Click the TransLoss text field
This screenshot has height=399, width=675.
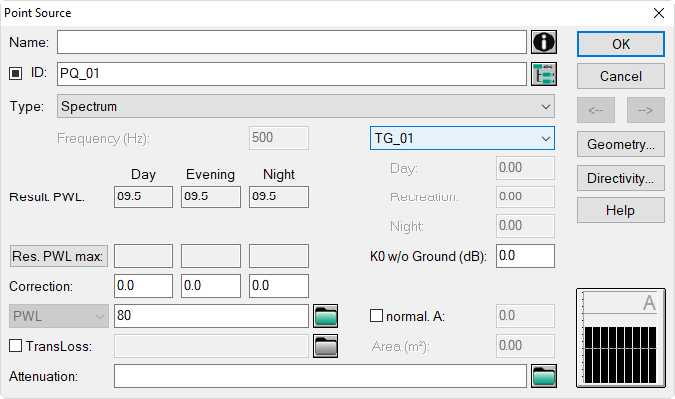click(211, 346)
